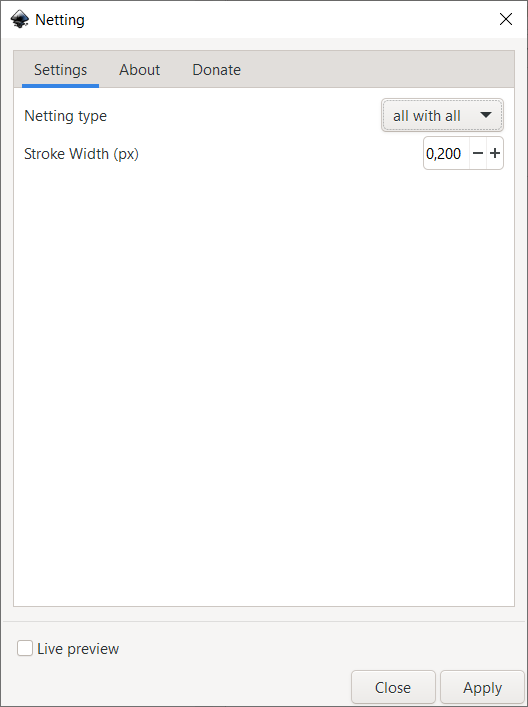
Task: Click the Close button
Action: 393,687
